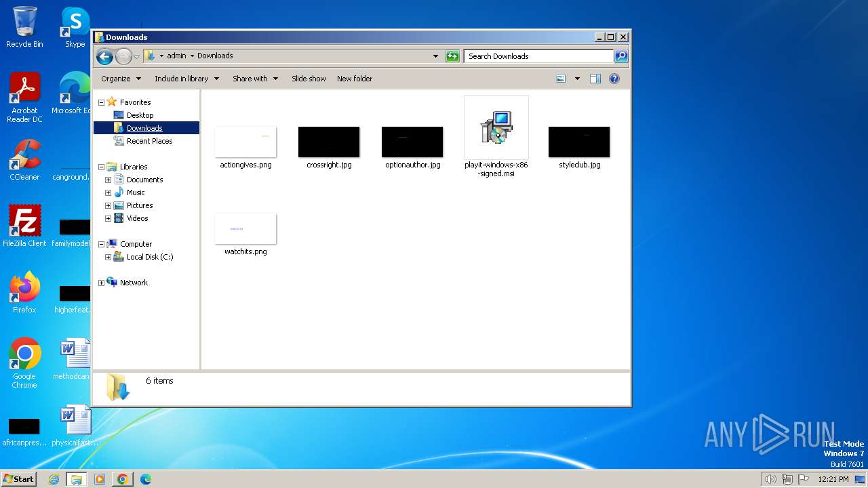The height and width of the screenshot is (488, 868).
Task: Collapse the Libraries tree group
Action: pos(101,167)
